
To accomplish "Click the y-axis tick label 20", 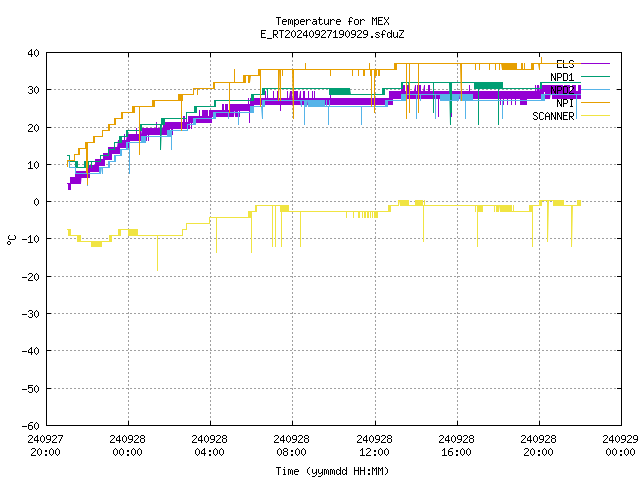I will (33, 128).
